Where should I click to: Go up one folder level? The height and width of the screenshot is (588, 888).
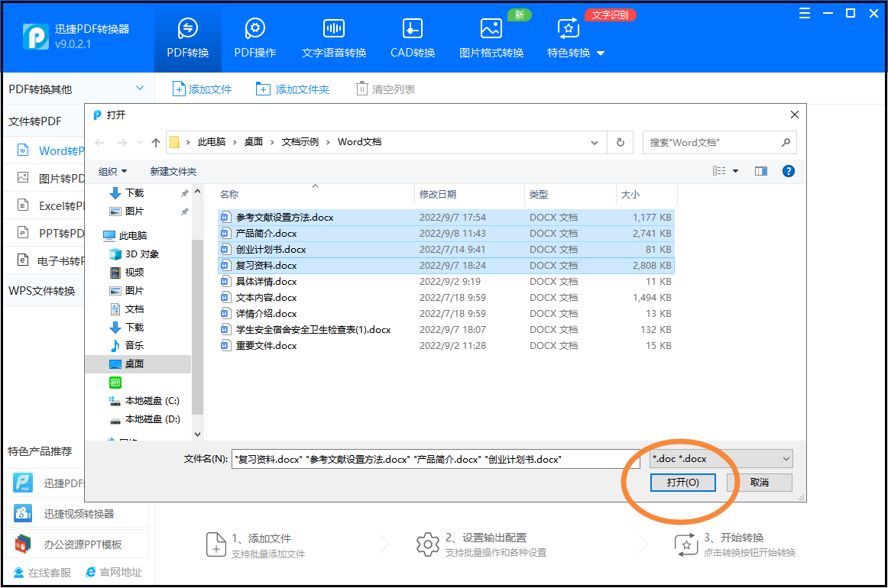[156, 143]
